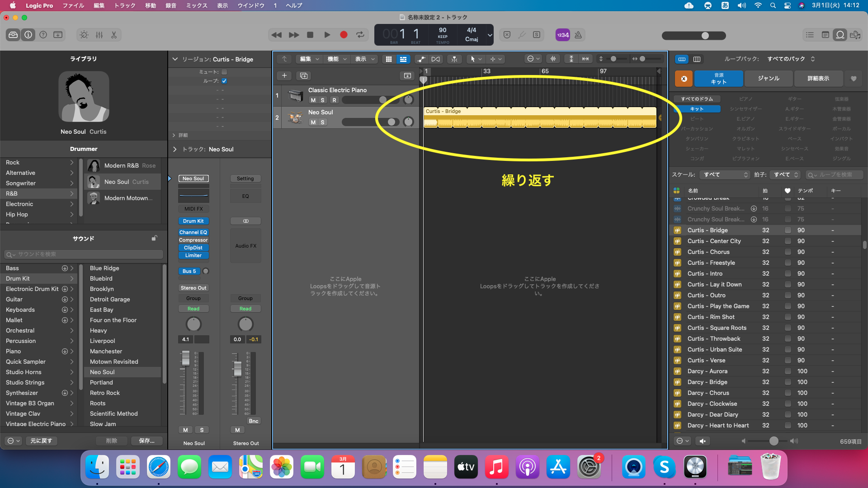Mute the Neo Soul track
This screenshot has height=488, width=868.
(313, 122)
